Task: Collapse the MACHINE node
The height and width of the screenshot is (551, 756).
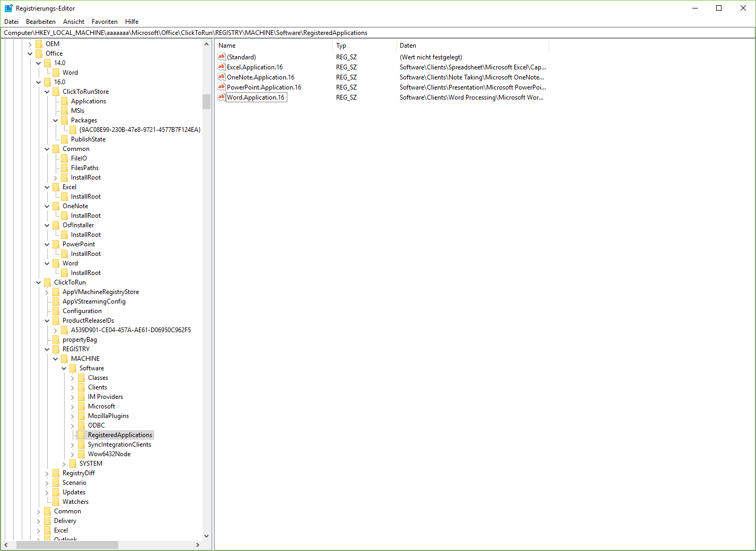Action: coord(56,359)
